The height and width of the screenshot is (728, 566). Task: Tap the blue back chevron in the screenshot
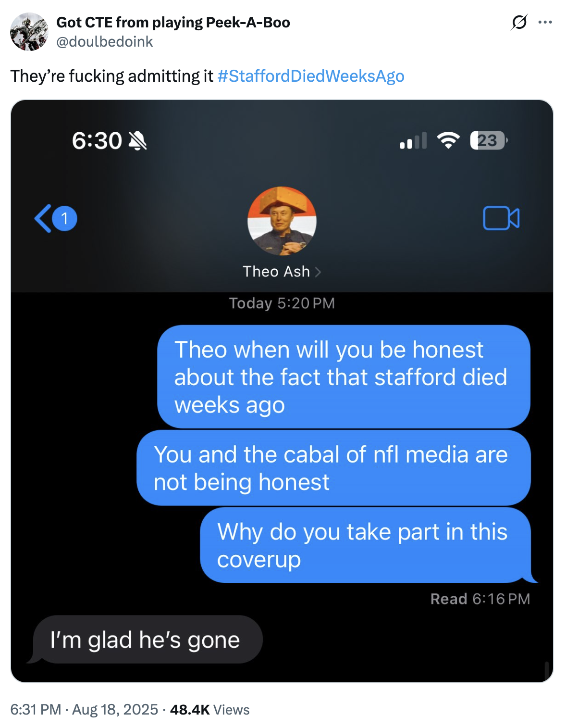coord(43,218)
